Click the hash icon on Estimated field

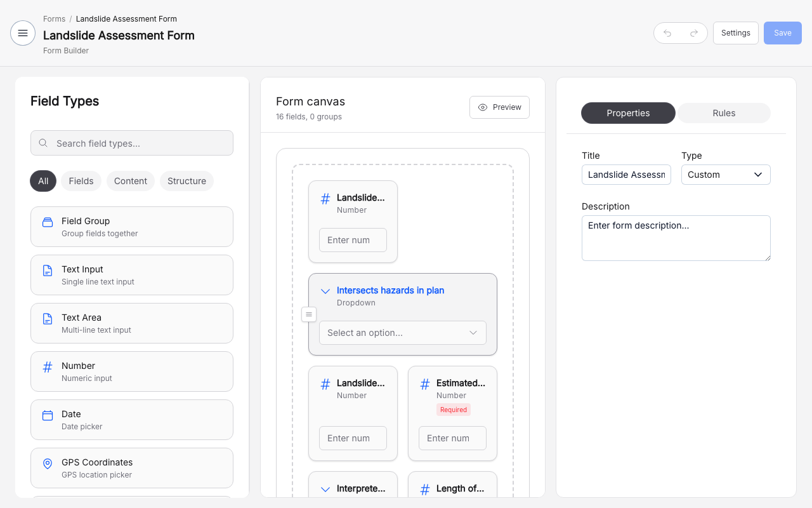pos(425,384)
